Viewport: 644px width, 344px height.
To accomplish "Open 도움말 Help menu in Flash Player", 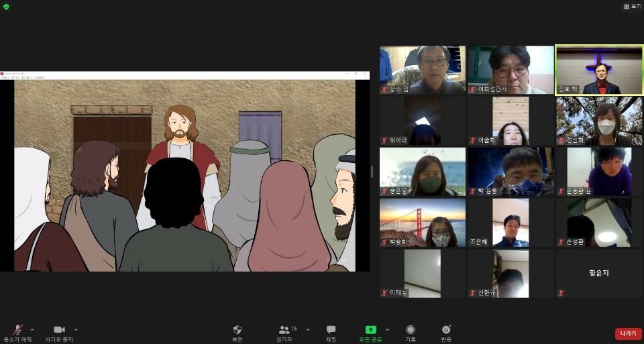I will [x=40, y=78].
